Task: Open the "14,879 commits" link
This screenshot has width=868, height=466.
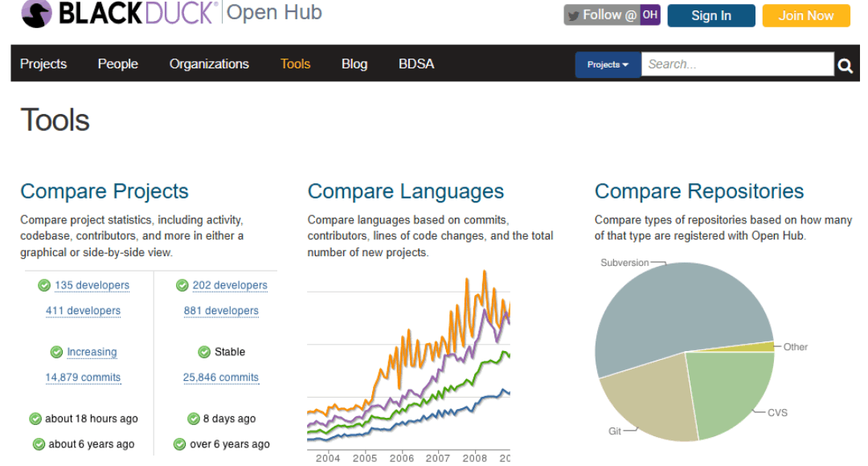Action: point(83,377)
